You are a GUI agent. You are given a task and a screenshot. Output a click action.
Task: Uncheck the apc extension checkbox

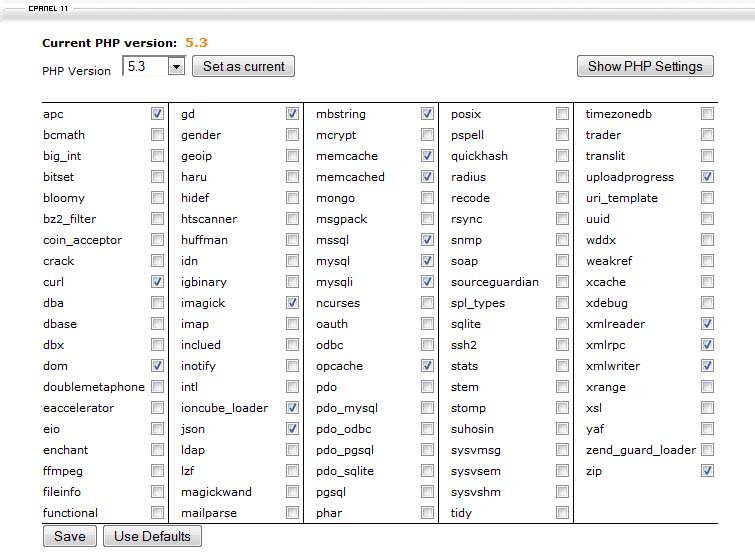pos(157,114)
